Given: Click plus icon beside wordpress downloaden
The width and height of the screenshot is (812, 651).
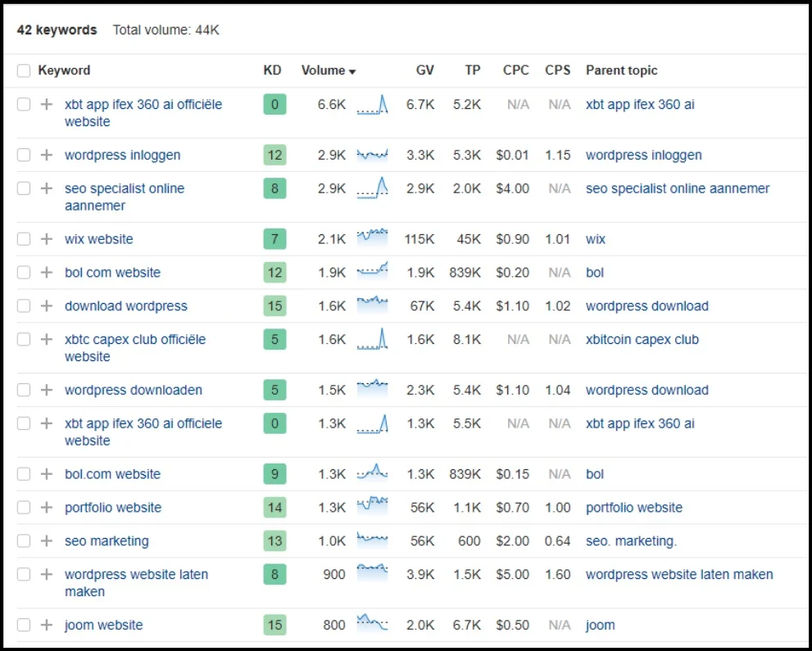Looking at the screenshot, I should pyautogui.click(x=47, y=390).
